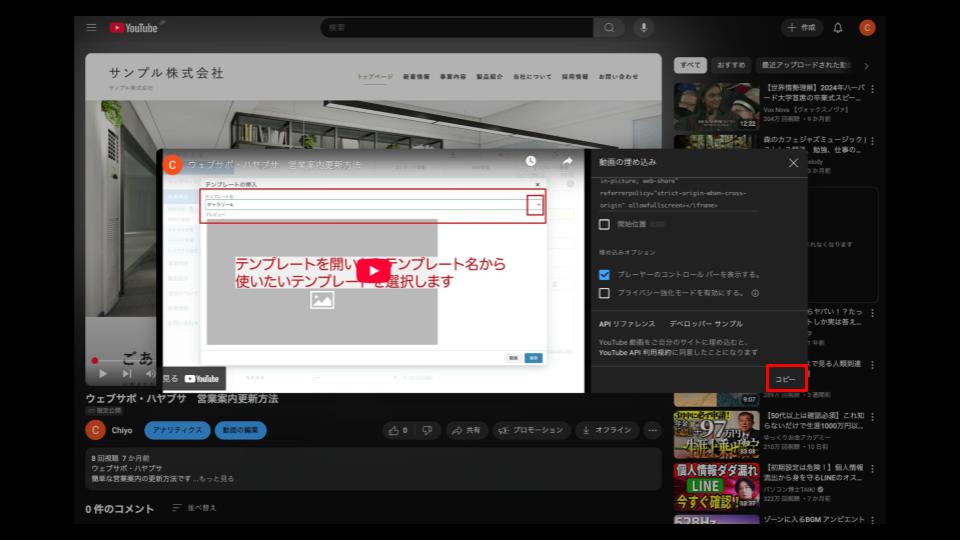
Task: Open the デベロッパー サンプル link
Action: 706,324
